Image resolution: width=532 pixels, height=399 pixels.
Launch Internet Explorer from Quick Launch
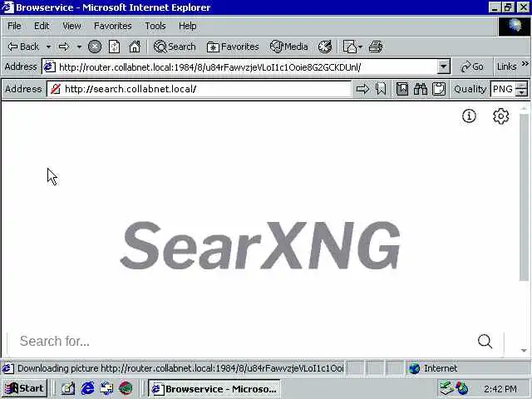click(87, 388)
